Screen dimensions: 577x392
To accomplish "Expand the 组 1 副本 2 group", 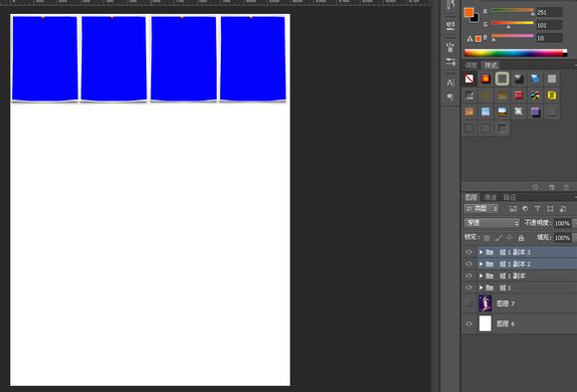I will pos(481,264).
